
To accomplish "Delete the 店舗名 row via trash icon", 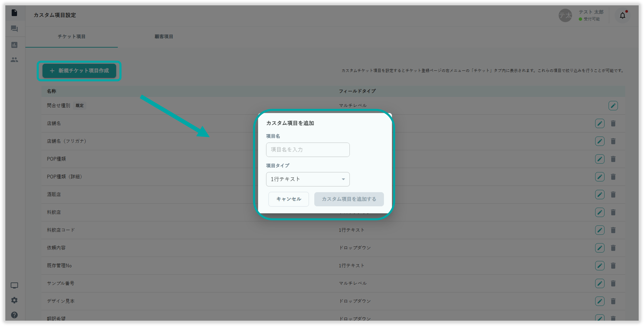I will [x=613, y=123].
